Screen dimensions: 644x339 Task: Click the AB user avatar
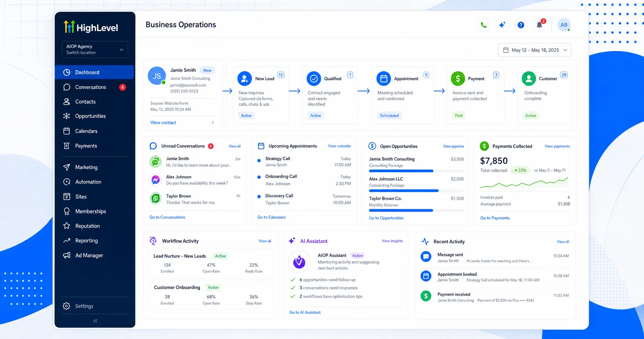coord(564,25)
